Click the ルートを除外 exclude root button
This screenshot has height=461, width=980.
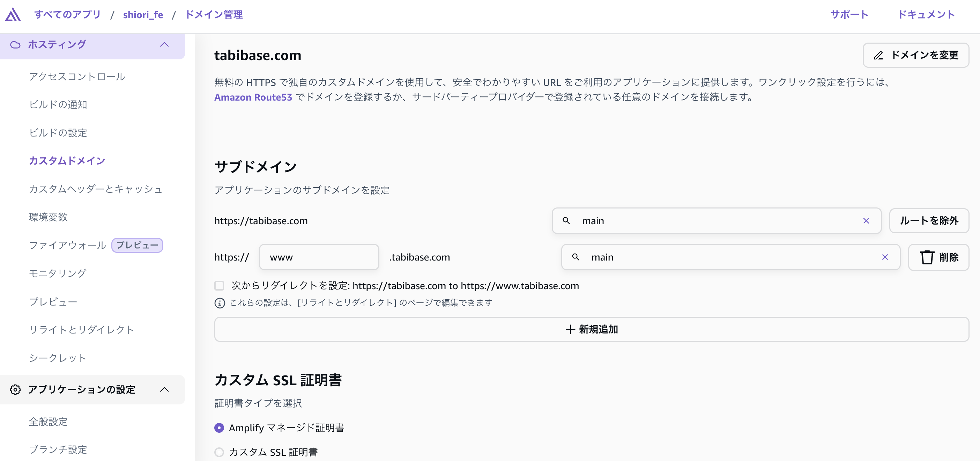[x=929, y=221]
